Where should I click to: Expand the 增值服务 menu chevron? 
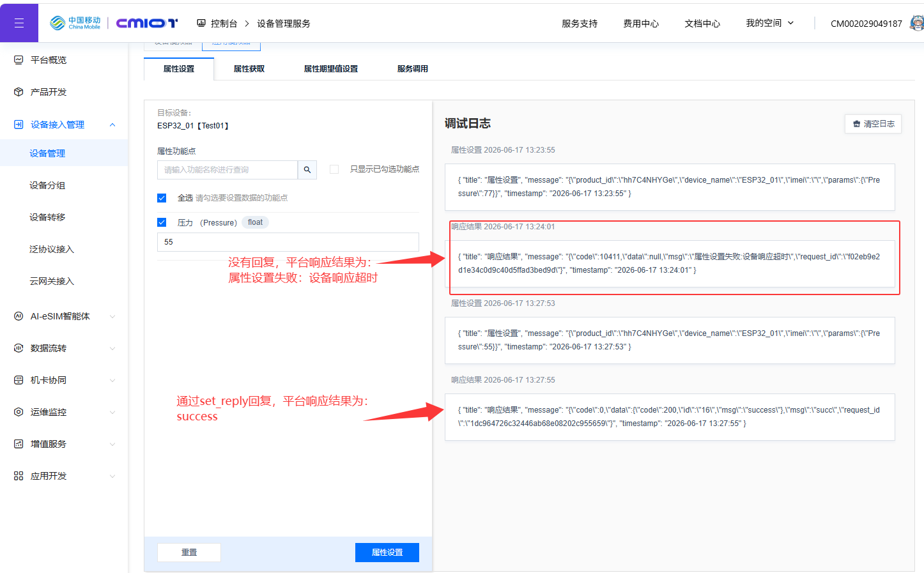[x=112, y=444]
